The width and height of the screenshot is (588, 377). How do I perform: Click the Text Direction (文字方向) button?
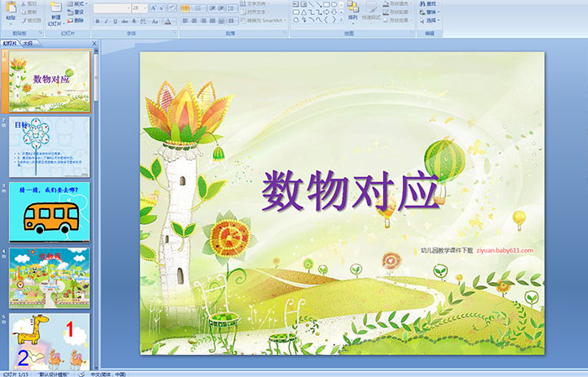tap(255, 3)
